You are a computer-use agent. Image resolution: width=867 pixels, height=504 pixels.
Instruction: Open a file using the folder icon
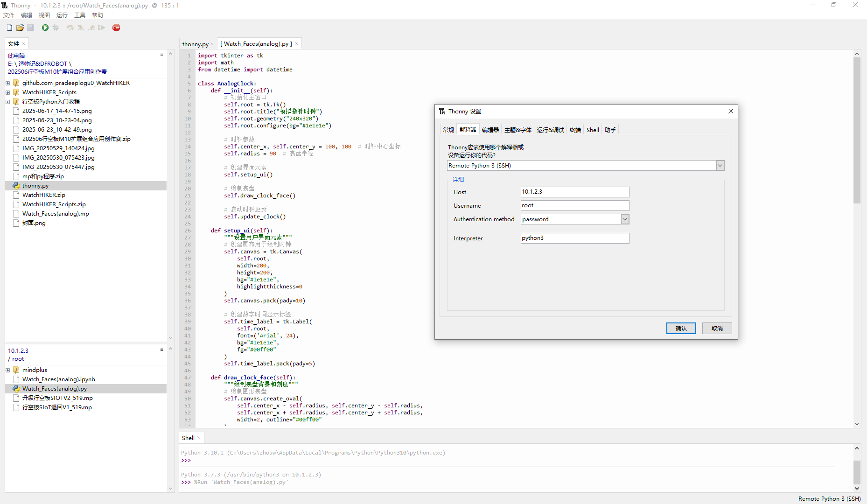coord(20,28)
